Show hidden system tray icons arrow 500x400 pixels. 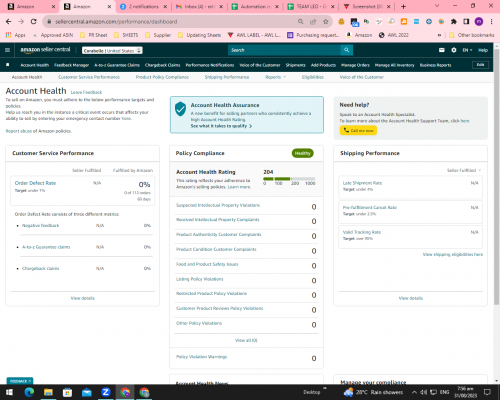[x=414, y=392]
